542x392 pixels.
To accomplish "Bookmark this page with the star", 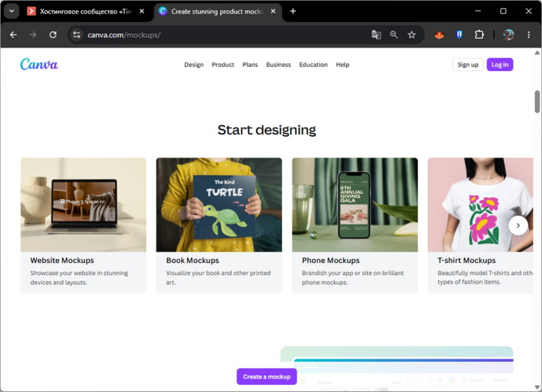I will (x=411, y=35).
